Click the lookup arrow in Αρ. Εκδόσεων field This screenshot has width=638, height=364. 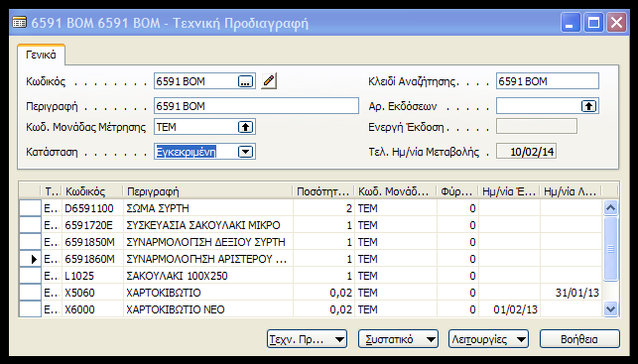point(588,106)
